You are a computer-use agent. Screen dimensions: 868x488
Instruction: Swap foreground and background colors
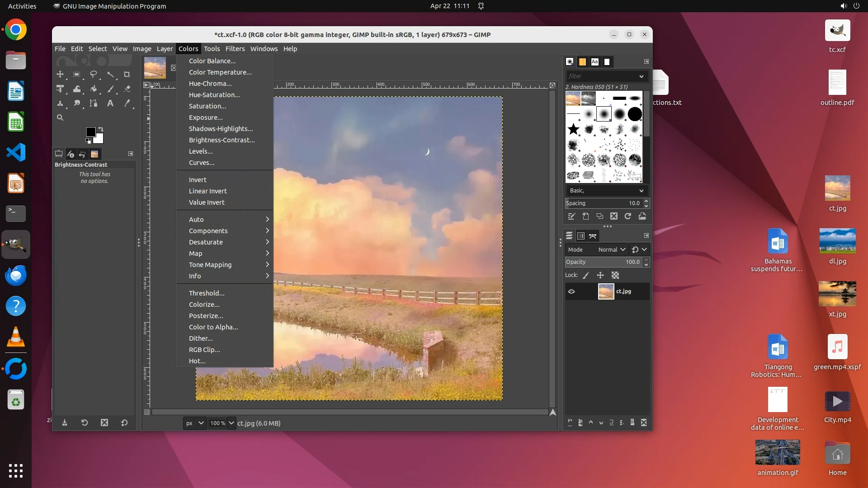click(x=101, y=129)
